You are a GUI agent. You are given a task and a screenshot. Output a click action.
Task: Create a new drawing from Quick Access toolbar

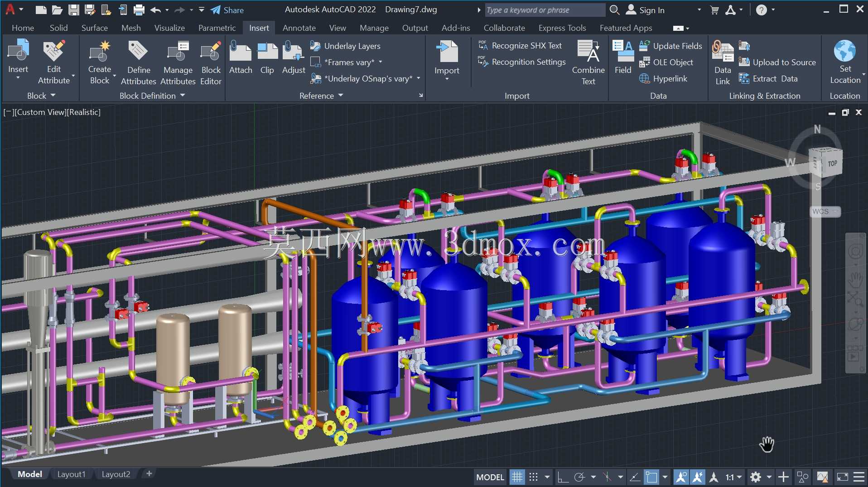click(x=41, y=10)
